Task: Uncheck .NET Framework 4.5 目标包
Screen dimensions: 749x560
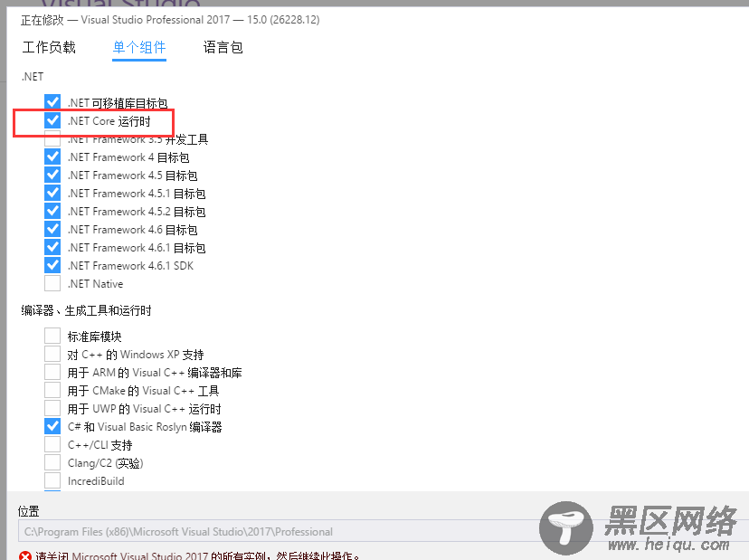Action: pos(52,175)
